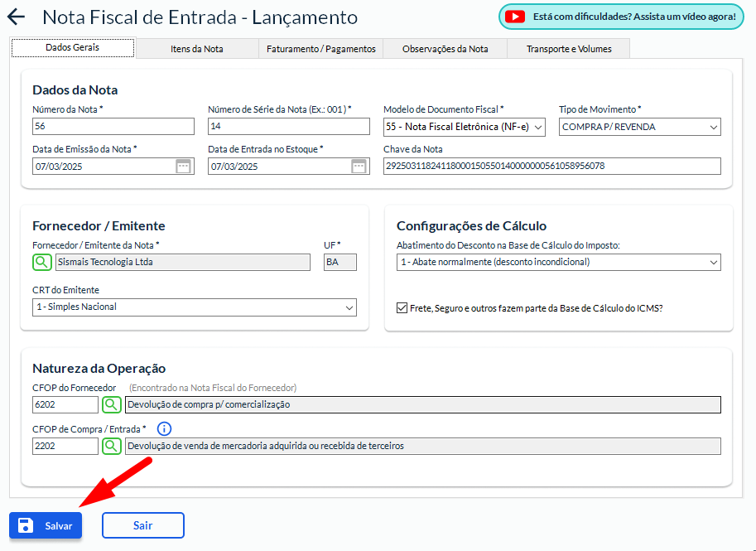Open the emission date calendar picker
This screenshot has height=551, width=756.
[184, 167]
